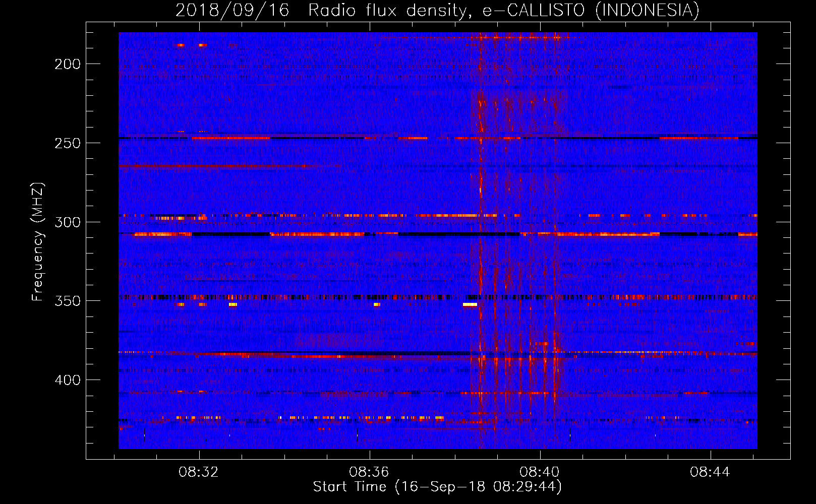Click the 300 frequency tick label
Screen dimensions: 816x504
click(68, 222)
